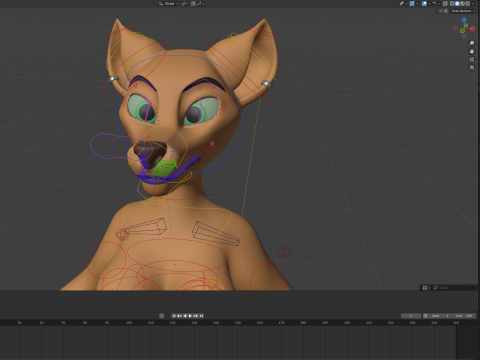
Task: Click the negative Z axis gizmo circle
Action: pyautogui.click(x=464, y=36)
